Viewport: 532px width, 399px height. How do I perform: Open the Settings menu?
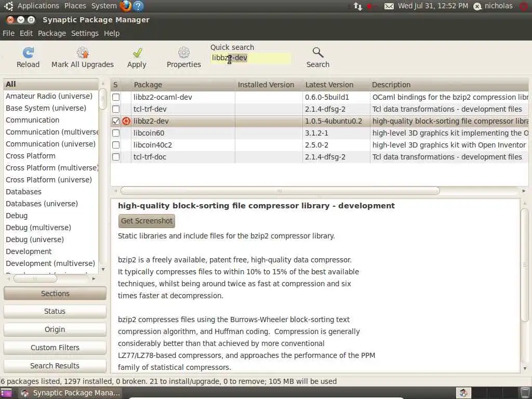pyautogui.click(x=85, y=33)
